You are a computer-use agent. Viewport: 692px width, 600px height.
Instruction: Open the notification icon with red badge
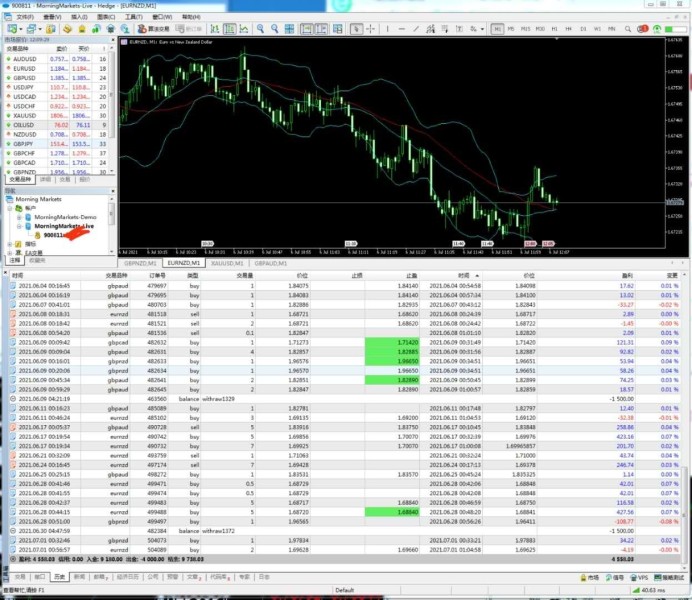click(x=643, y=29)
